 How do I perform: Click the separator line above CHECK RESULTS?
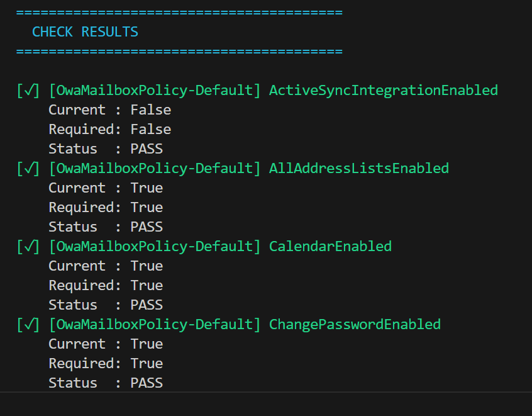click(179, 13)
